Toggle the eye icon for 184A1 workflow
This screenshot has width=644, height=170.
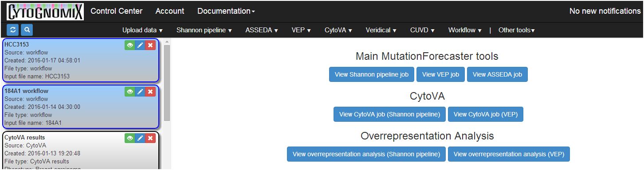point(130,92)
